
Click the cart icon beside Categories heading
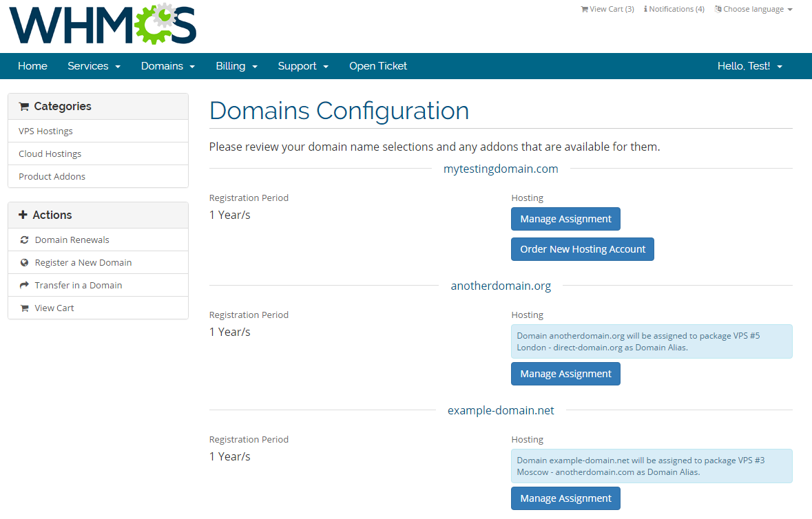click(x=24, y=107)
